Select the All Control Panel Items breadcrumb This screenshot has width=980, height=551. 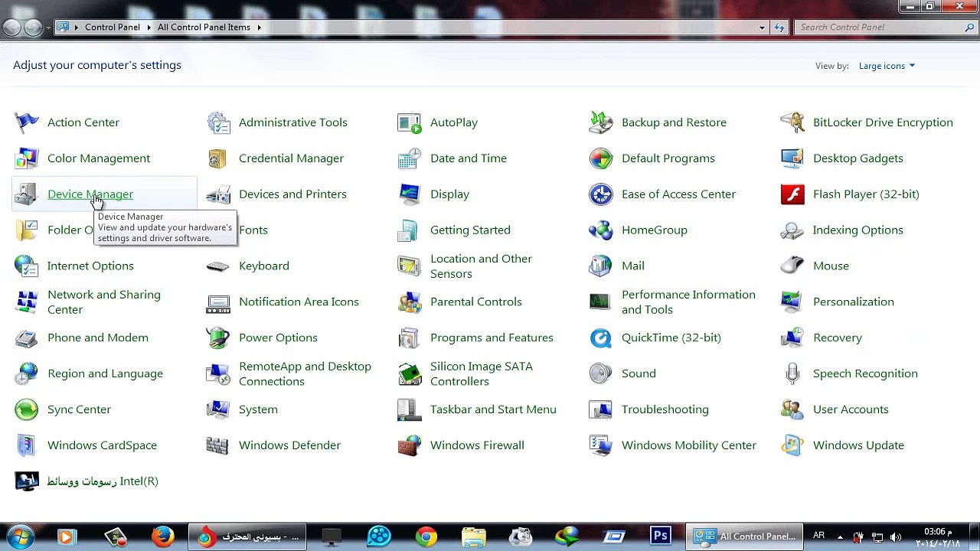pyautogui.click(x=204, y=28)
